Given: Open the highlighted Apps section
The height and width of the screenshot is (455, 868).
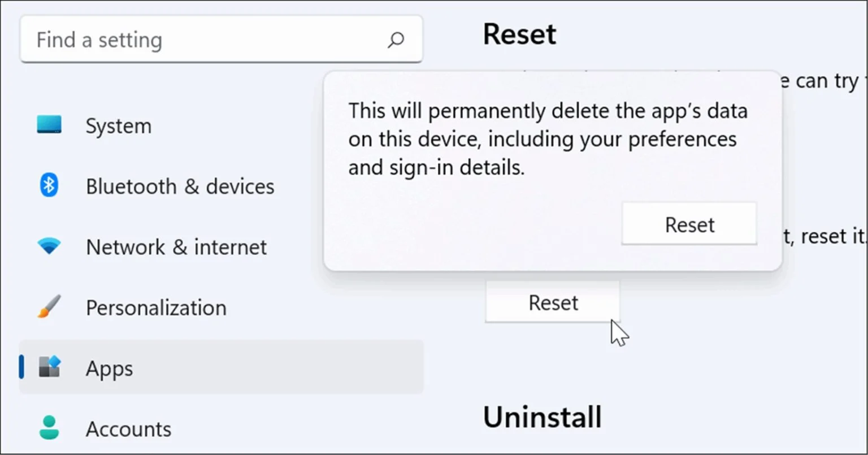Looking at the screenshot, I should click(109, 367).
